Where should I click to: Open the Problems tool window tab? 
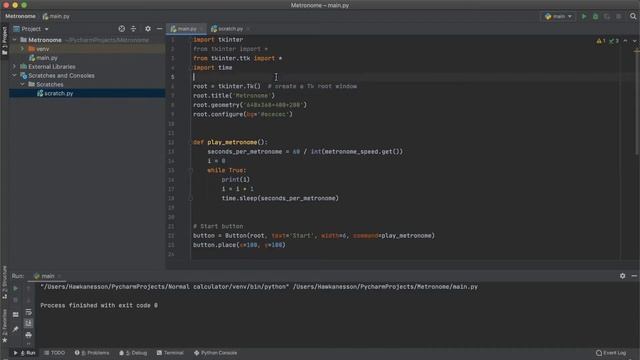[92, 353]
